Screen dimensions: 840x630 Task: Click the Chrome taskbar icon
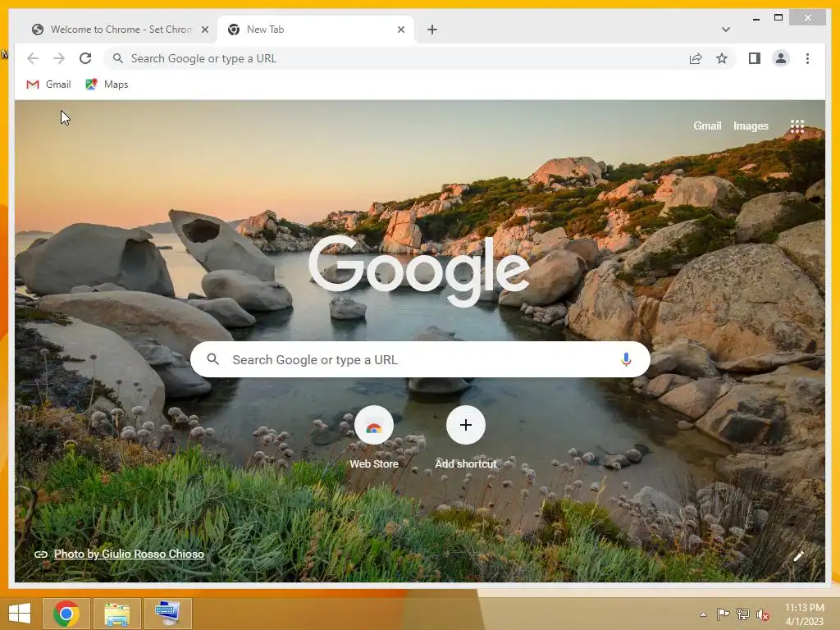66,614
